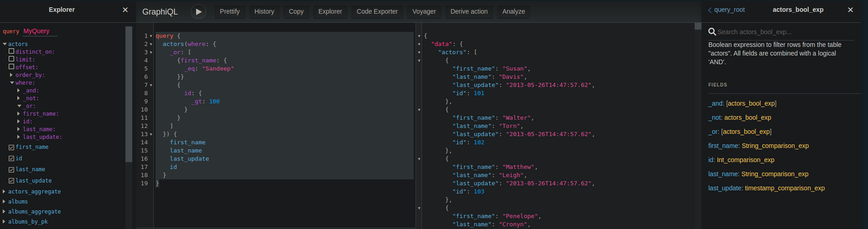This screenshot has width=868, height=229.
Task: Edit the MyQuery name field
Action: [40, 31]
